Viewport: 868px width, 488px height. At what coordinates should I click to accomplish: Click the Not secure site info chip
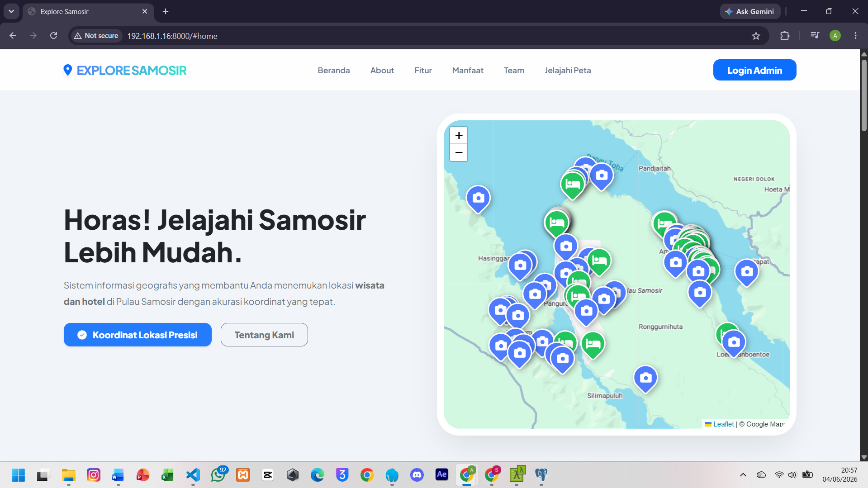tap(96, 36)
